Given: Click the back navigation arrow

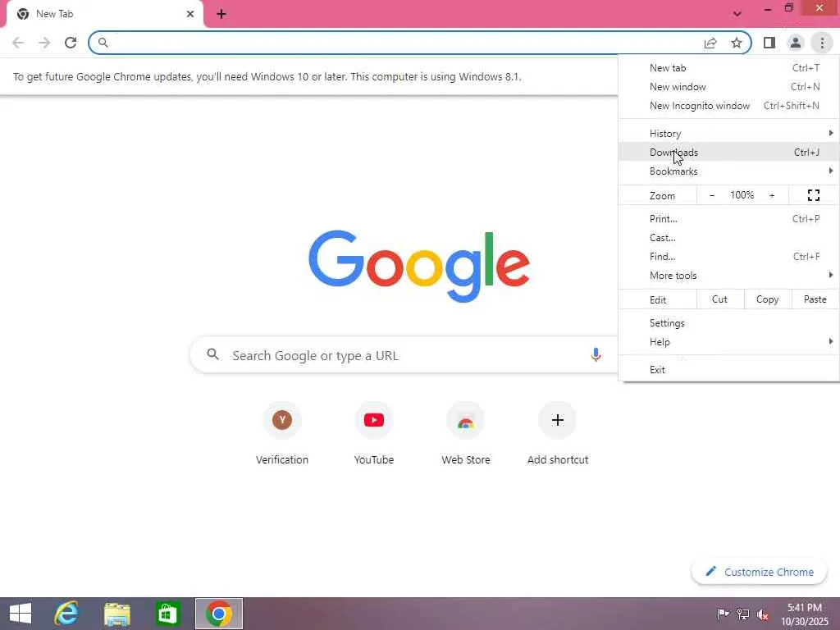Looking at the screenshot, I should click(18, 43).
